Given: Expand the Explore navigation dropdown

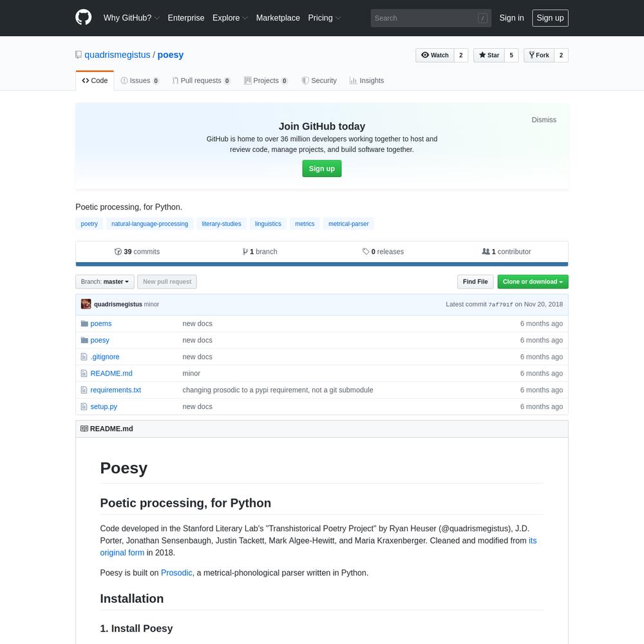Looking at the screenshot, I should point(230,18).
